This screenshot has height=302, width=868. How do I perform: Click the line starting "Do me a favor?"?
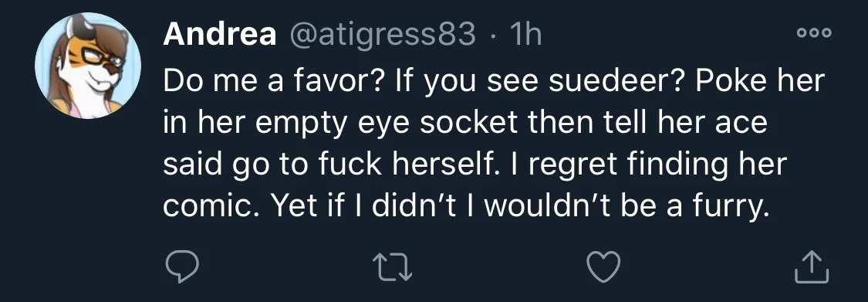coord(493,82)
